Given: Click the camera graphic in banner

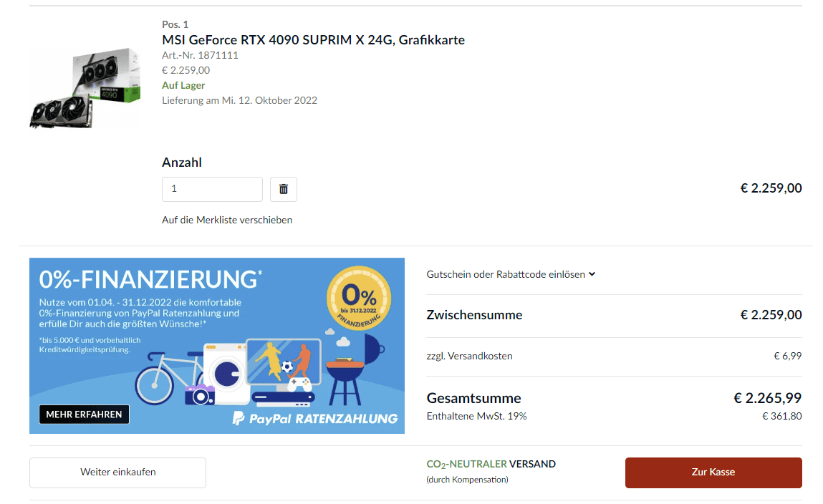Looking at the screenshot, I should pyautogui.click(x=199, y=395).
